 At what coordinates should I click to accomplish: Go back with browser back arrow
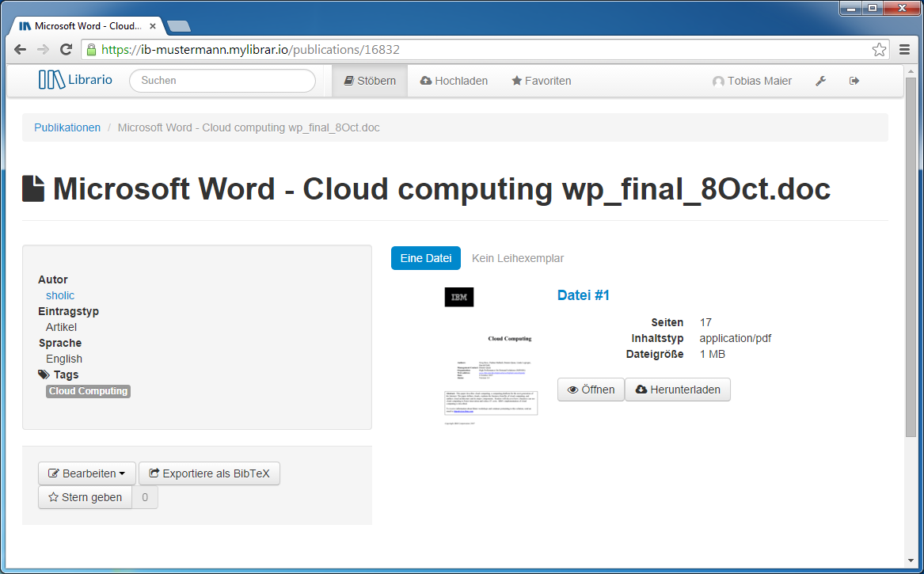(20, 50)
